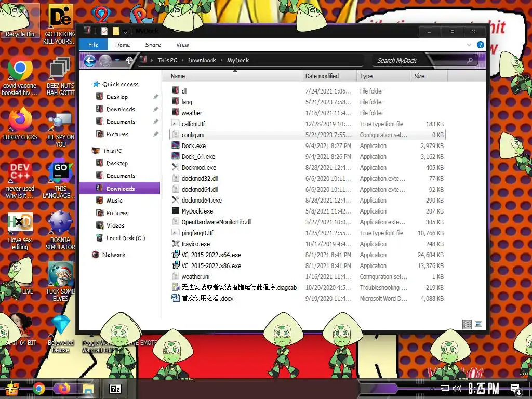Open 7-Zip from the taskbar

click(115, 389)
